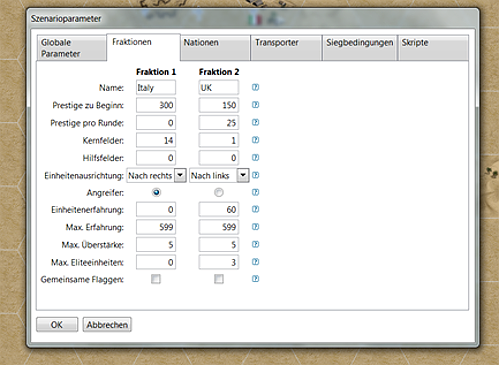Switch to the Nationen tab
This screenshot has width=499, height=365.
coord(215,48)
